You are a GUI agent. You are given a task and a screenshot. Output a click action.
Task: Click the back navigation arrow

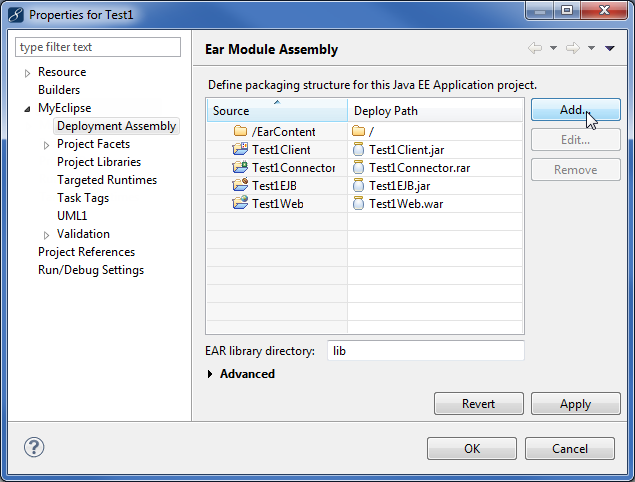click(x=535, y=48)
